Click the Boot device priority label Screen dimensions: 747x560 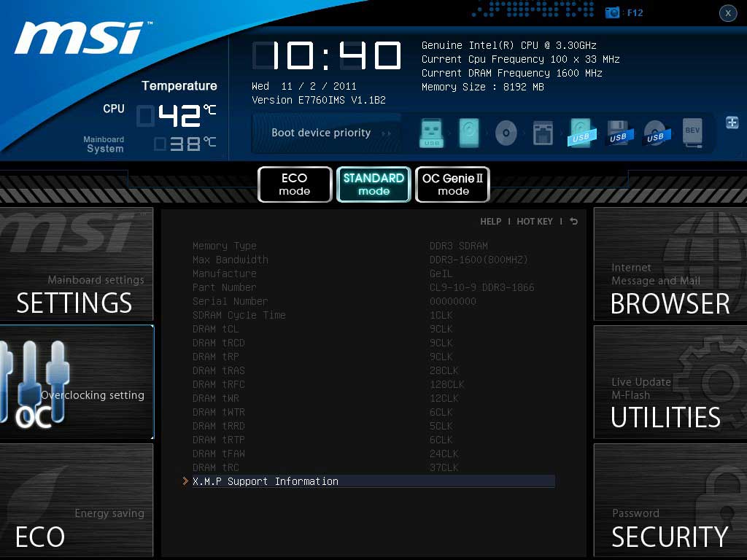[x=321, y=133]
